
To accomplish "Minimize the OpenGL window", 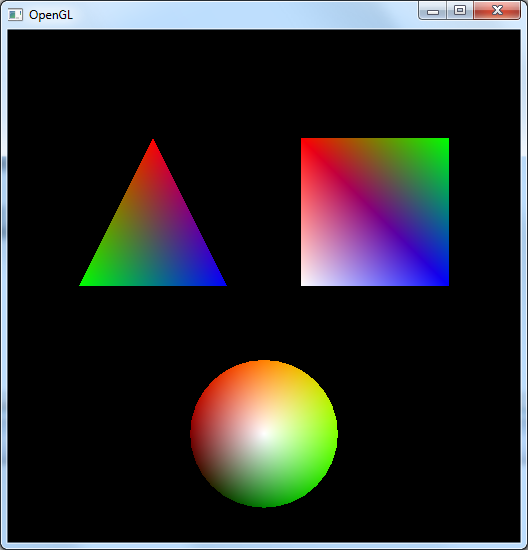I will [x=433, y=11].
